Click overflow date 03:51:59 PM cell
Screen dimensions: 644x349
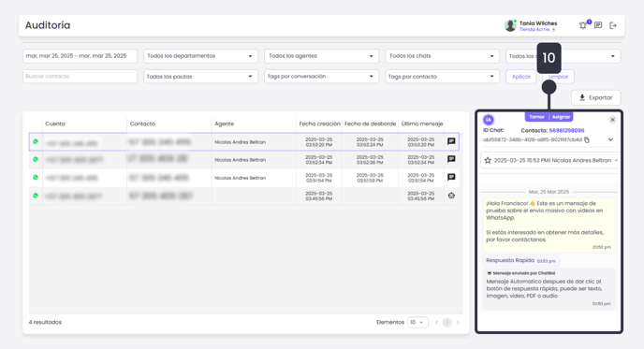pos(370,178)
